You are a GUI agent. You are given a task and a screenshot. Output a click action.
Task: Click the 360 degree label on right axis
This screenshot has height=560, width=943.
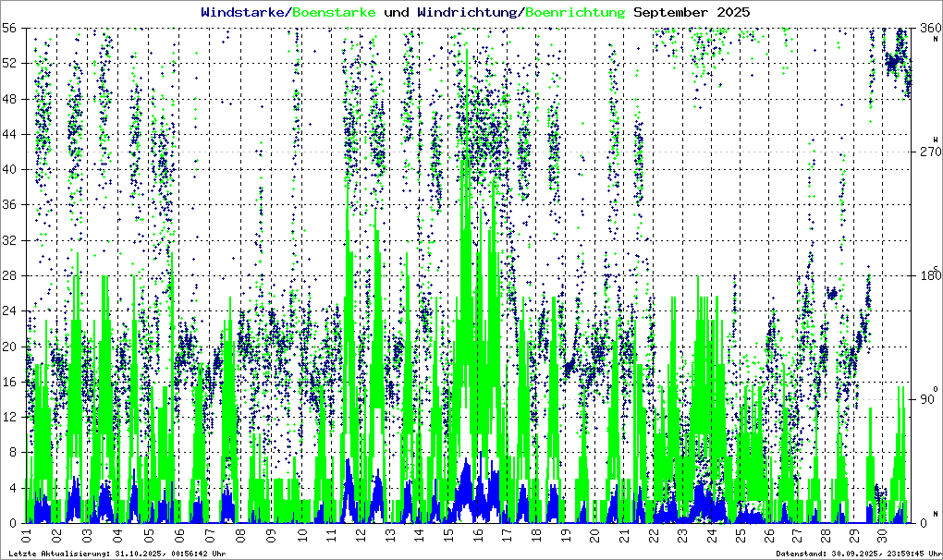coord(925,28)
